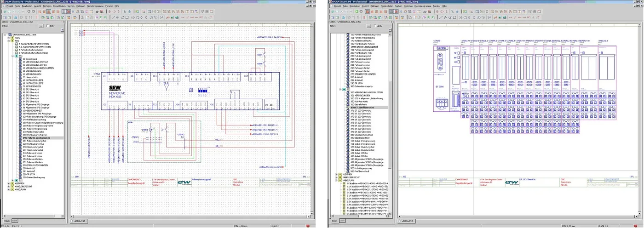This screenshot has height=228, width=644.
Task: Select page '300 Datenübertragung' in the left tree
Action: (x=34, y=177)
